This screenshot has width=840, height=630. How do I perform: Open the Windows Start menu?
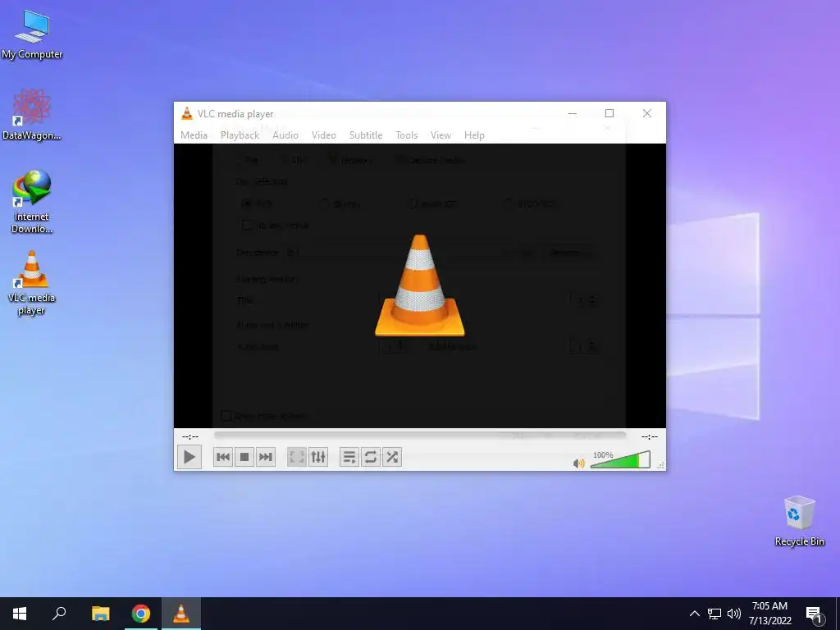tap(20, 614)
